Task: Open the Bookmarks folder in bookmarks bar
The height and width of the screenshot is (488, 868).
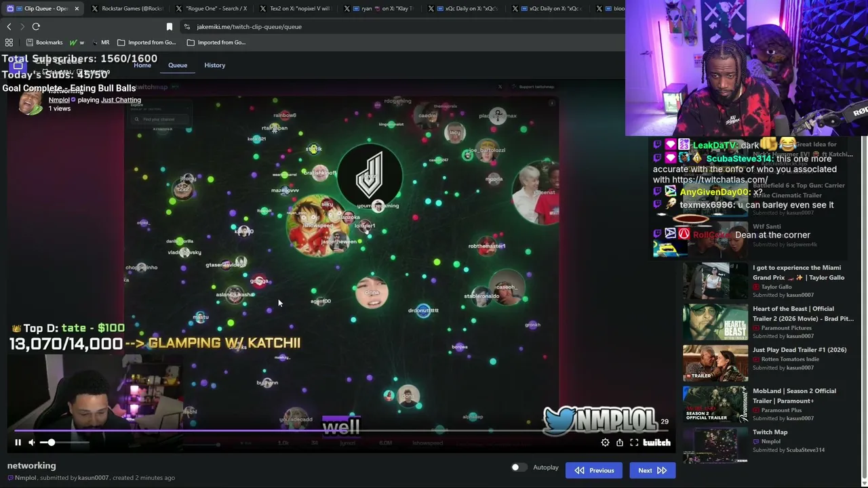Action: click(x=44, y=42)
